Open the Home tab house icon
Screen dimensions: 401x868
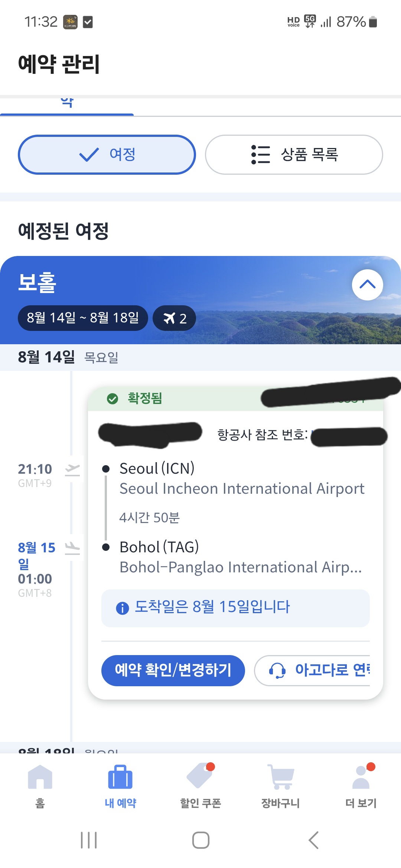click(40, 777)
